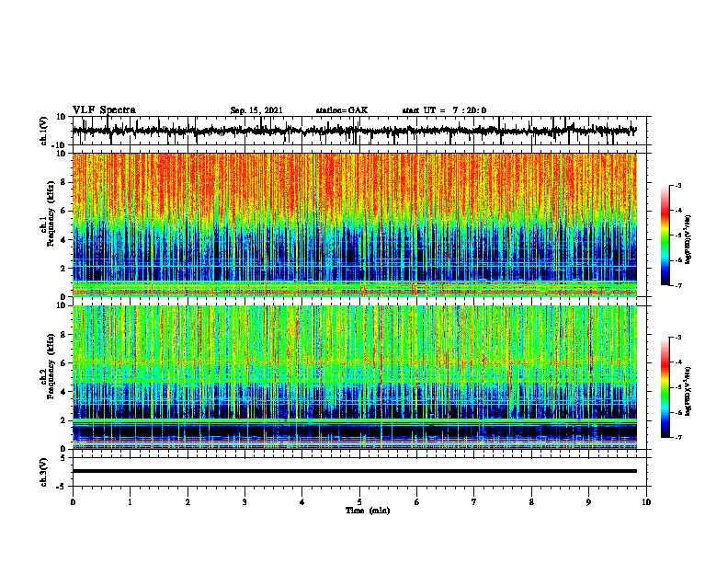
Task: Click time axis tick label "0"
Action: pyautogui.click(x=73, y=502)
